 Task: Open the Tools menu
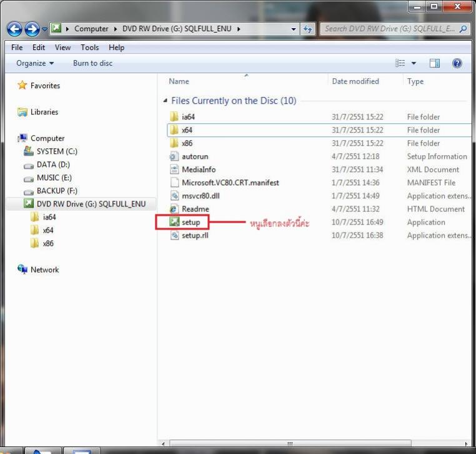pyautogui.click(x=89, y=48)
